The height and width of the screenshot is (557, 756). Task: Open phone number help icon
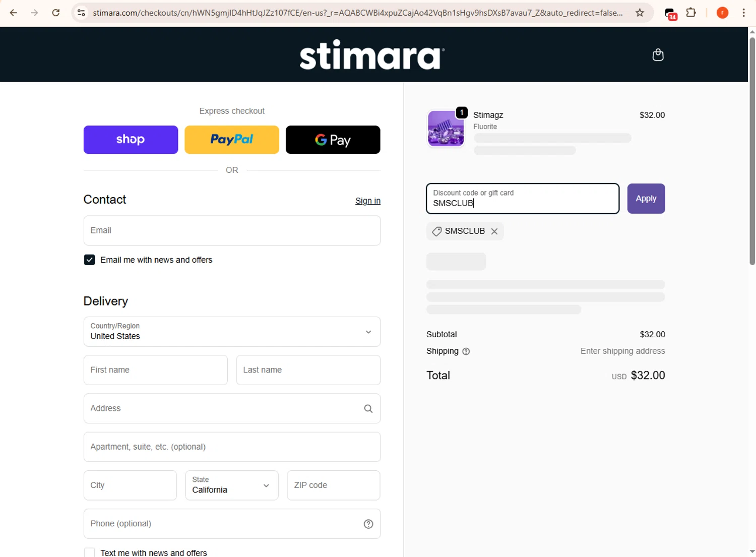tap(368, 524)
